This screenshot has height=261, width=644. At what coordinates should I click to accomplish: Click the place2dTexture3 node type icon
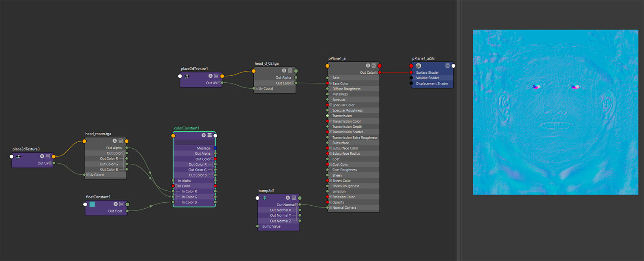(x=18, y=156)
